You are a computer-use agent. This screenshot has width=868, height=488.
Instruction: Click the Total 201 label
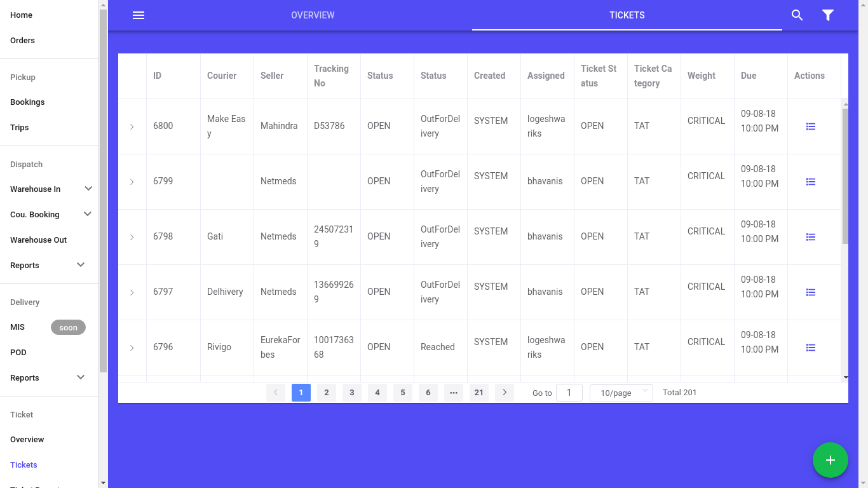[679, 393]
